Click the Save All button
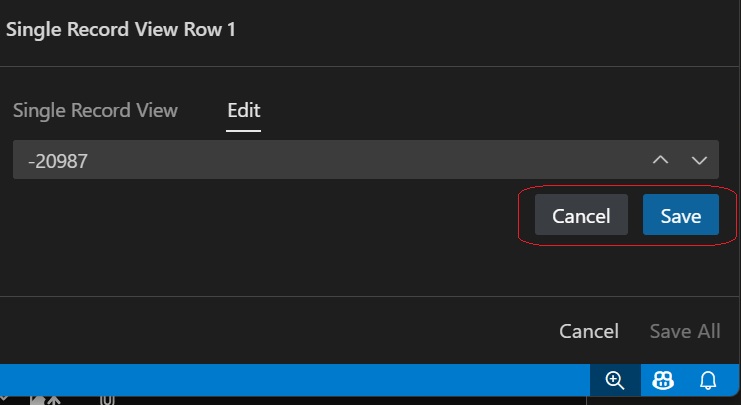This screenshot has height=405, width=741. tap(685, 331)
